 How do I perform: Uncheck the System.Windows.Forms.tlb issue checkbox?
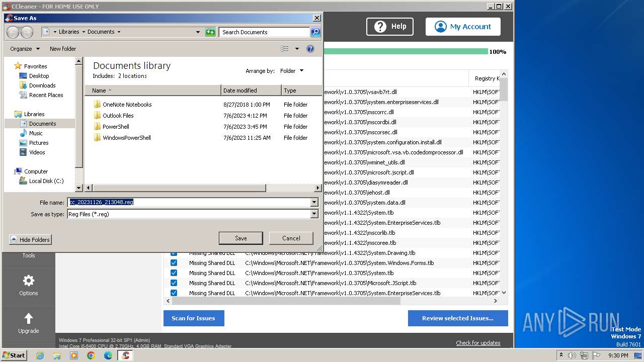174,263
